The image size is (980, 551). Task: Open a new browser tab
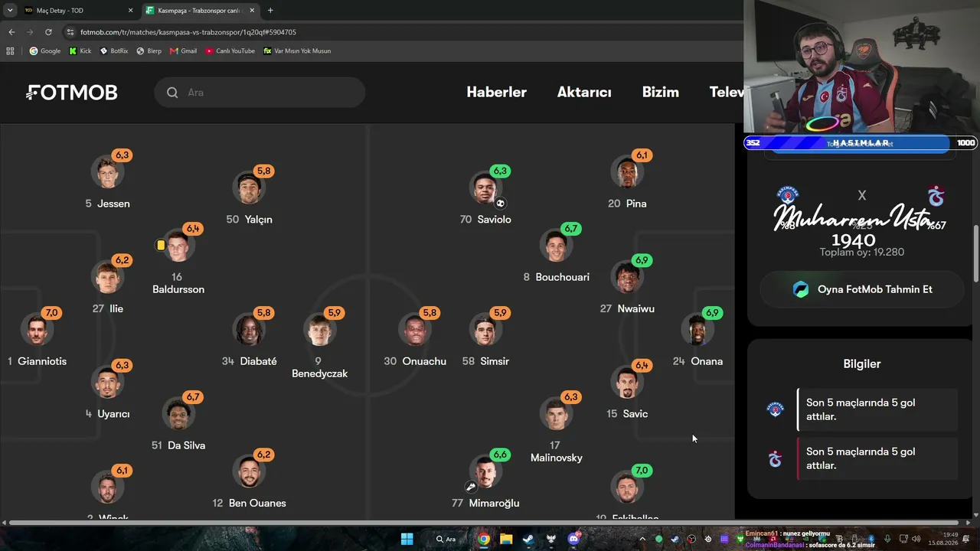(270, 11)
